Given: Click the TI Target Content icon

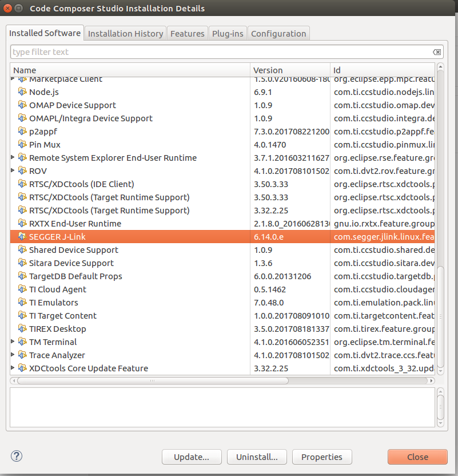Looking at the screenshot, I should (x=22, y=315).
